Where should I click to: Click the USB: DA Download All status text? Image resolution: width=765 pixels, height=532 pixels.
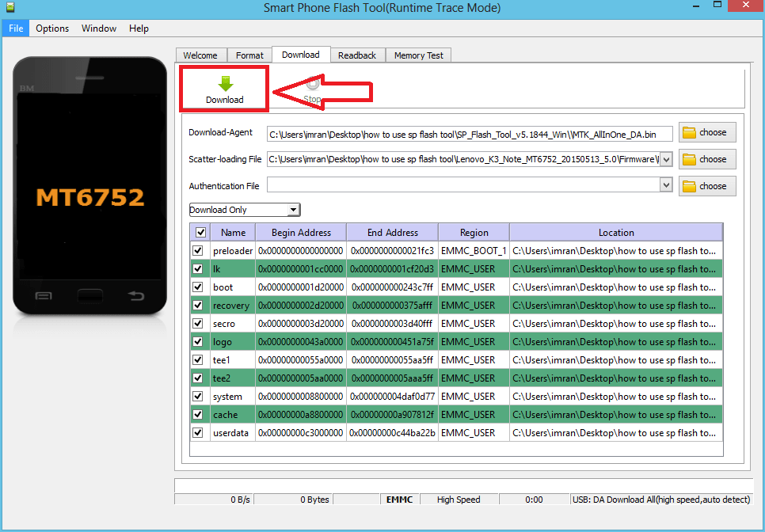click(x=661, y=500)
